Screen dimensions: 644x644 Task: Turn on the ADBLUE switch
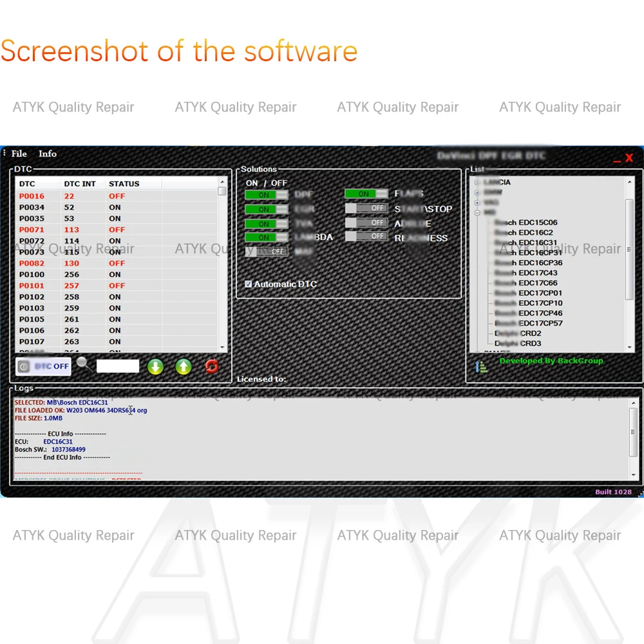click(x=366, y=223)
